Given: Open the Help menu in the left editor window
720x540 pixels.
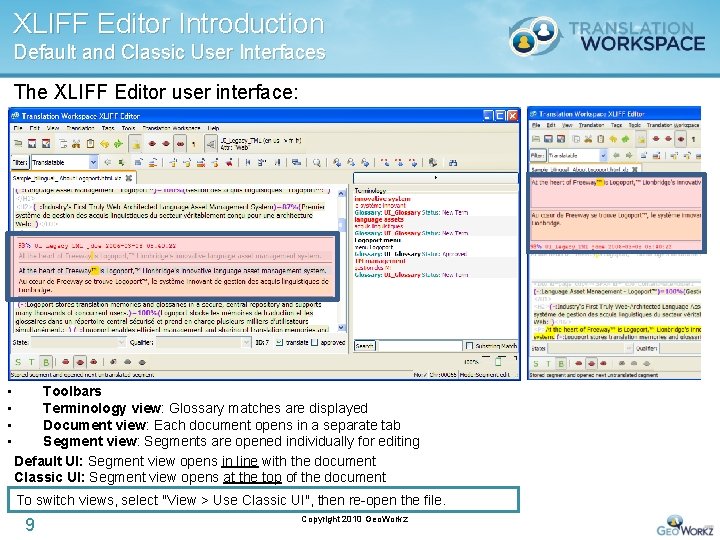Looking at the screenshot, I should tap(214, 128).
